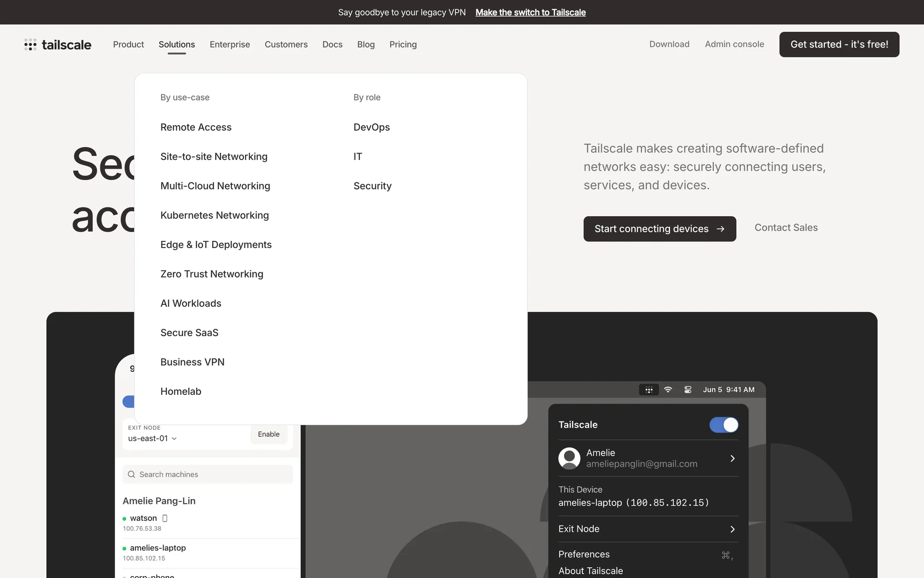Toggle the blue switch in mobile app
The width and height of the screenshot is (924, 578).
coord(129,402)
